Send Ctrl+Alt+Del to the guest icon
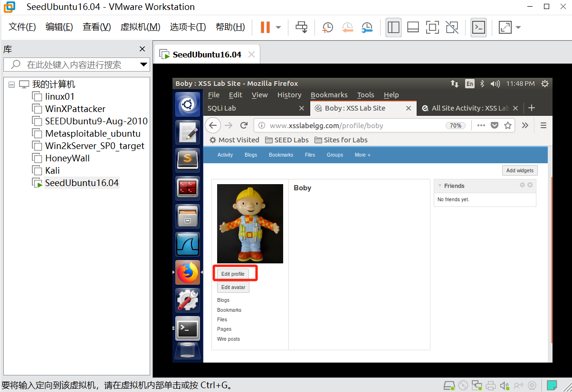572x392 pixels. 302,27
